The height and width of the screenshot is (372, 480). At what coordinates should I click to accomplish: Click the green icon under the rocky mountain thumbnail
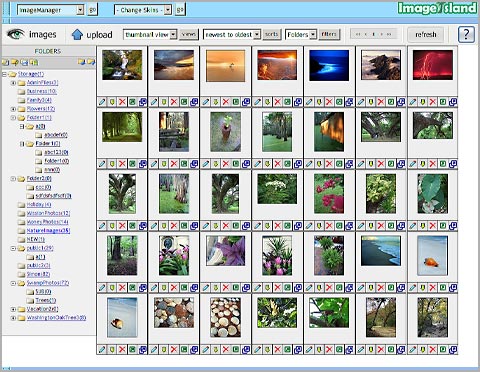coord(391,102)
